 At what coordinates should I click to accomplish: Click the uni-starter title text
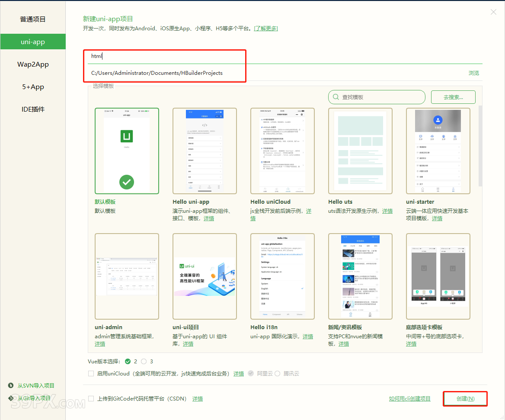coord(420,202)
